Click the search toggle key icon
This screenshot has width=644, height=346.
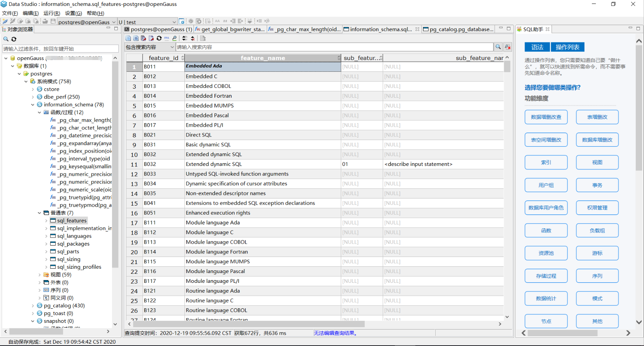[174, 38]
